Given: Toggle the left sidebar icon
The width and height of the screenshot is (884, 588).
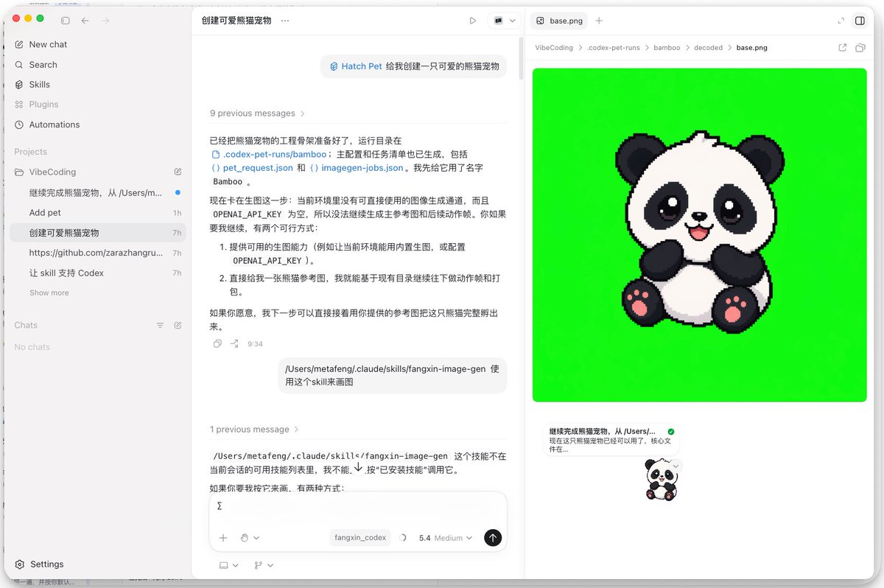Looking at the screenshot, I should pyautogui.click(x=66, y=21).
